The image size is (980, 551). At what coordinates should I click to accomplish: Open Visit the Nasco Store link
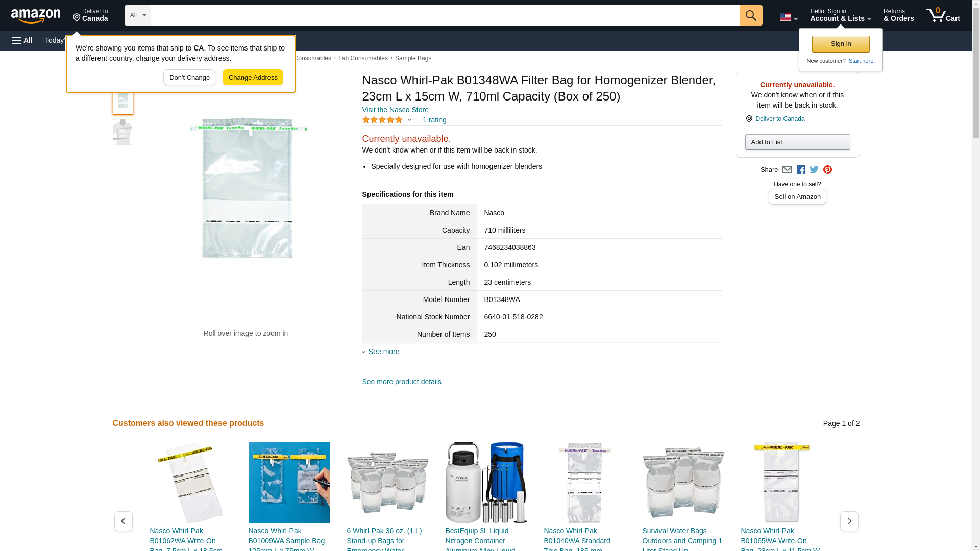(395, 110)
